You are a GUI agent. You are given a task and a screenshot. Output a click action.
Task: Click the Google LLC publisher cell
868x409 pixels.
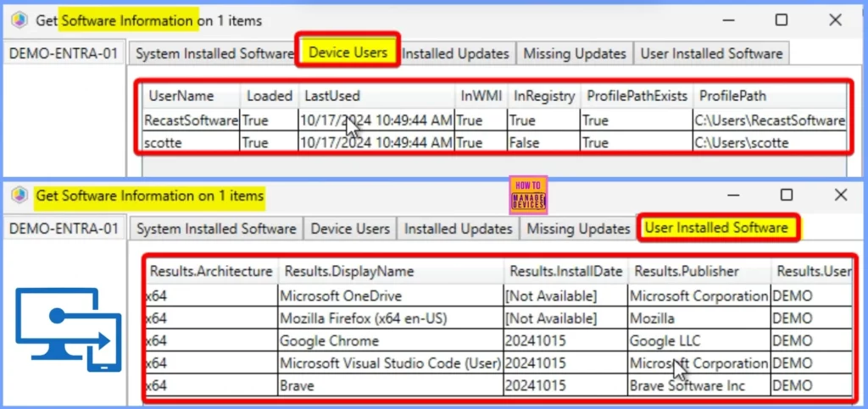click(699, 341)
